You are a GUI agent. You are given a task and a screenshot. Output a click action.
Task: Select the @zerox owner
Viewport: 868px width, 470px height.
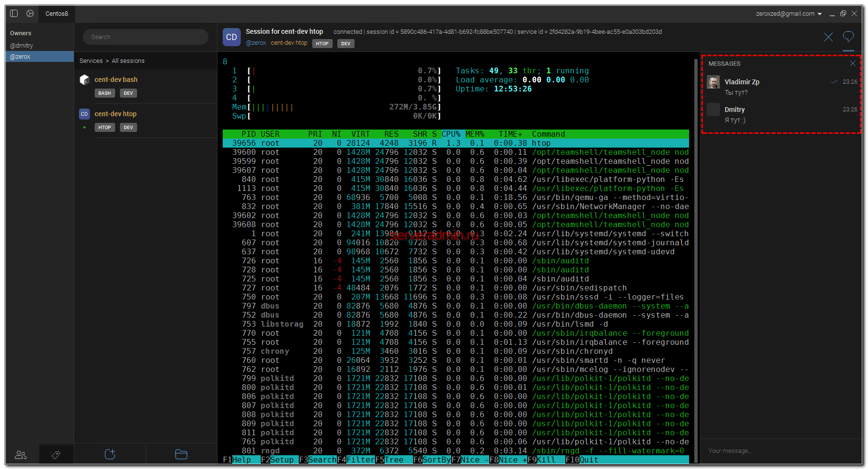tap(20, 57)
